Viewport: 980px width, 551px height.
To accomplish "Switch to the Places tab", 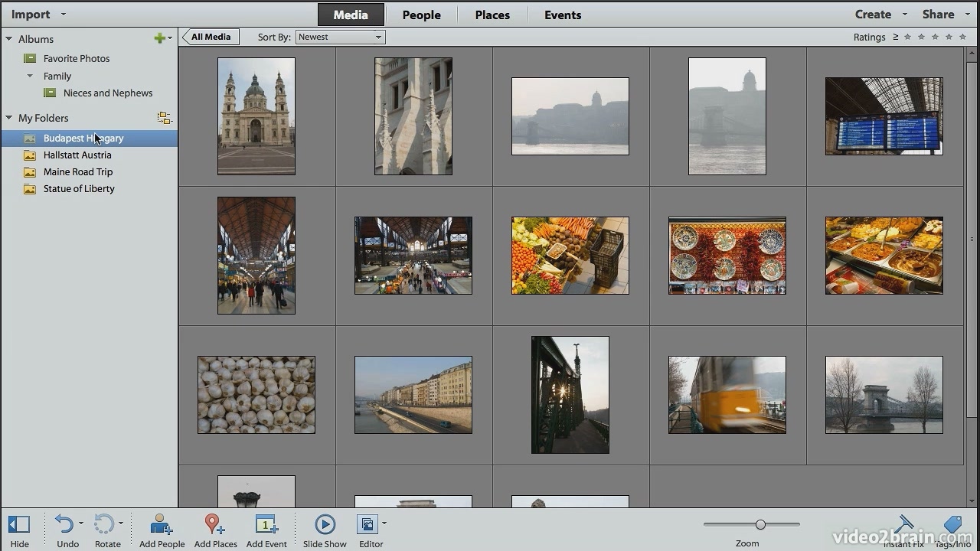I will tap(492, 15).
